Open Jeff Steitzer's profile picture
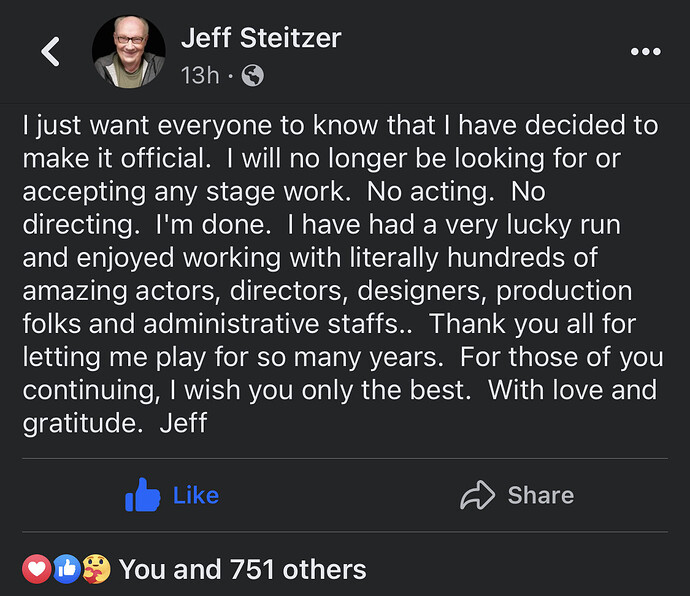This screenshot has width=690, height=596. (128, 52)
